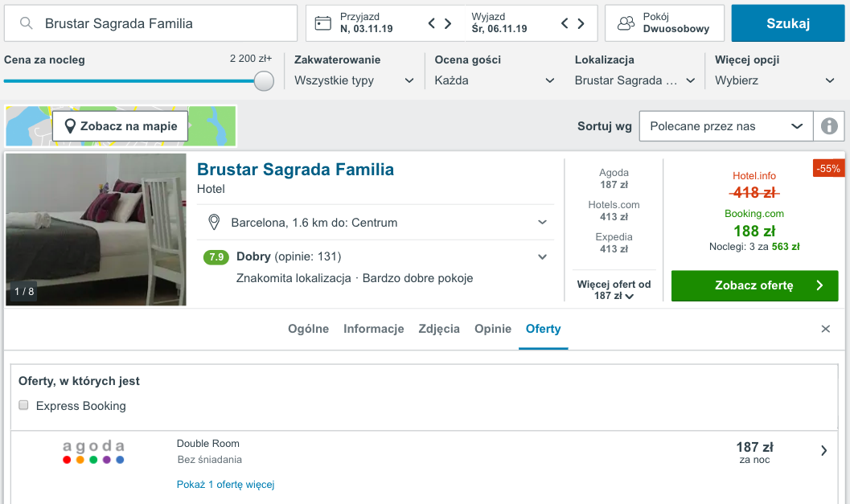Close the hotel details panel
The image size is (850, 504).
825,329
